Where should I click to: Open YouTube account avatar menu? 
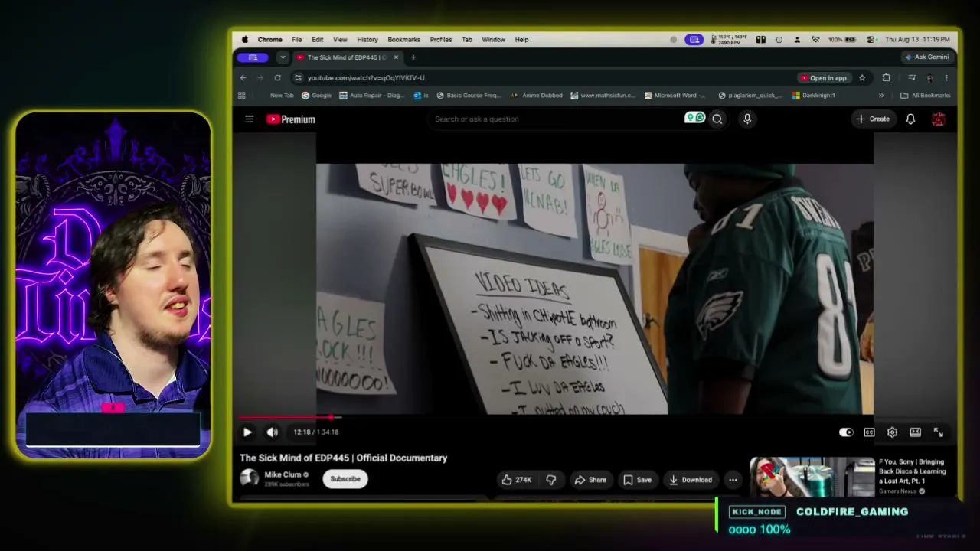pyautogui.click(x=938, y=119)
